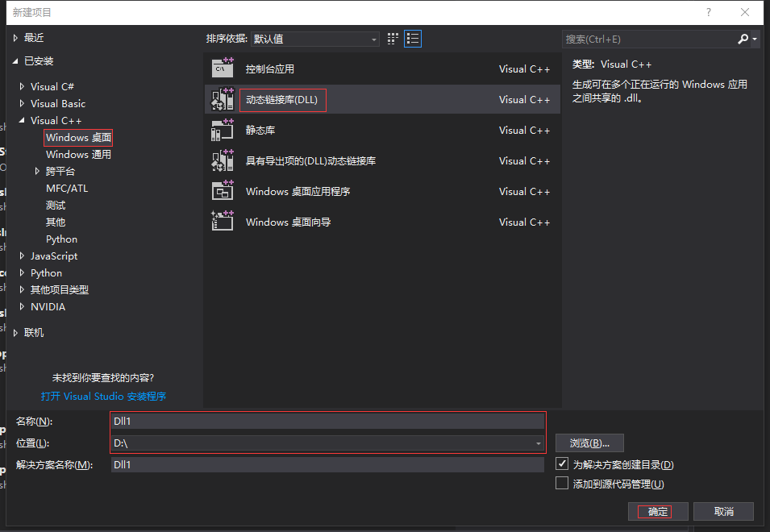Select Windows 桌面 in the tree
The image size is (770, 532).
[x=78, y=137]
